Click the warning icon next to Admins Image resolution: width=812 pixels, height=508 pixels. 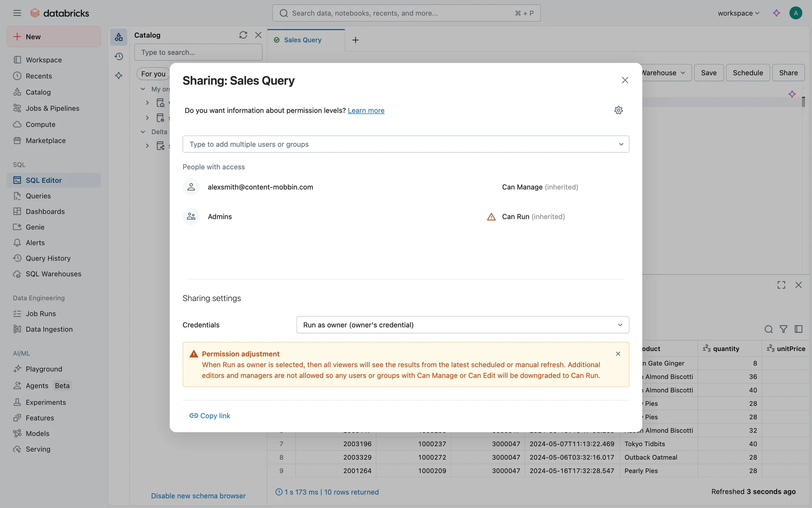click(x=491, y=217)
